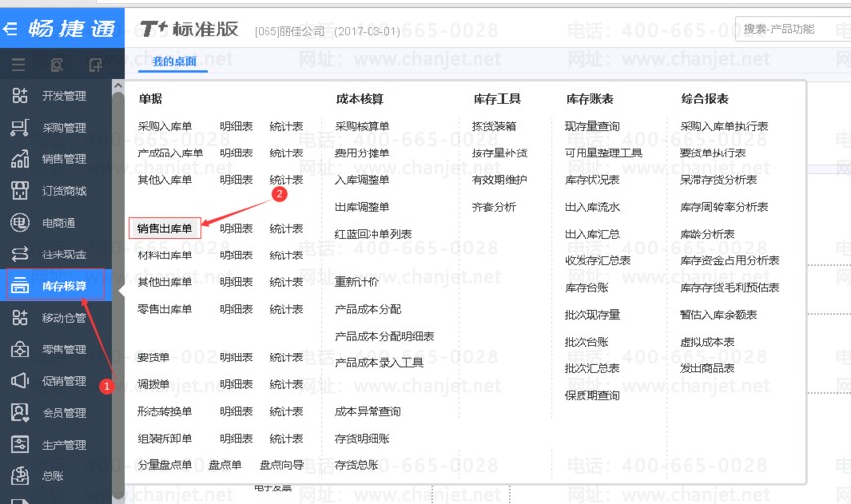Open the 开发管理 module icon
The width and height of the screenshot is (851, 504).
click(x=20, y=95)
